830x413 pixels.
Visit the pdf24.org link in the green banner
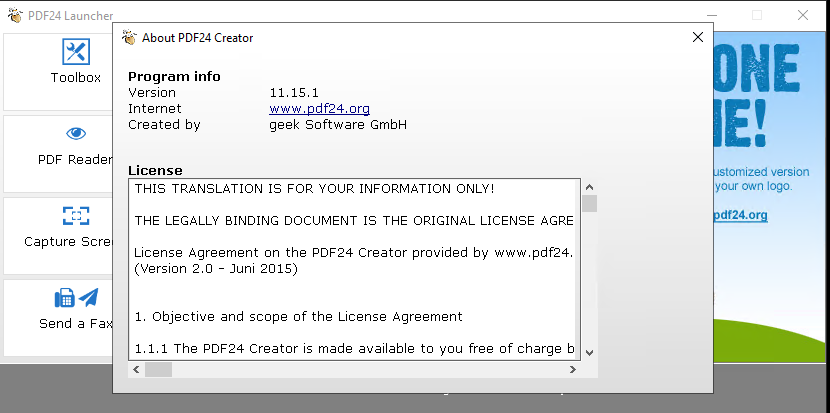click(x=740, y=215)
